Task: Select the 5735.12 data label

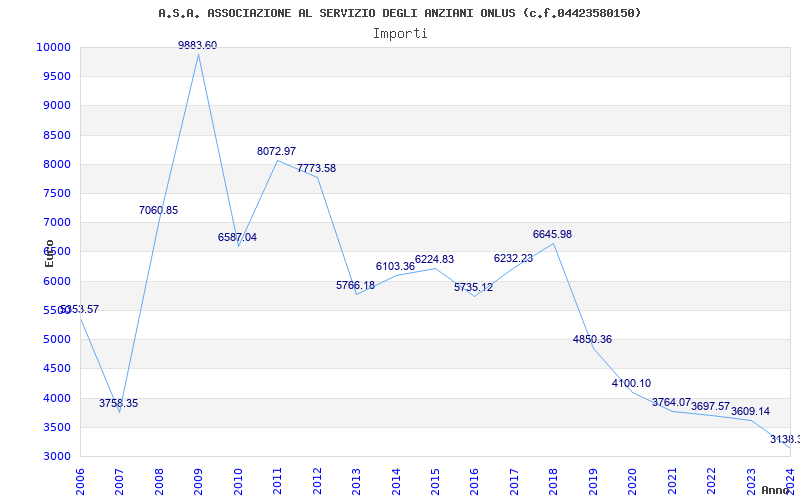Action: 473,287
